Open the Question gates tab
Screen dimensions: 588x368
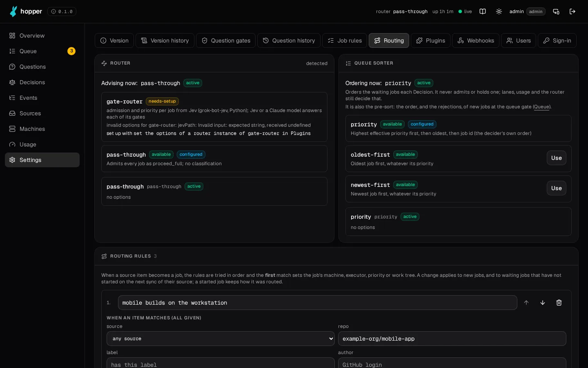click(x=226, y=40)
